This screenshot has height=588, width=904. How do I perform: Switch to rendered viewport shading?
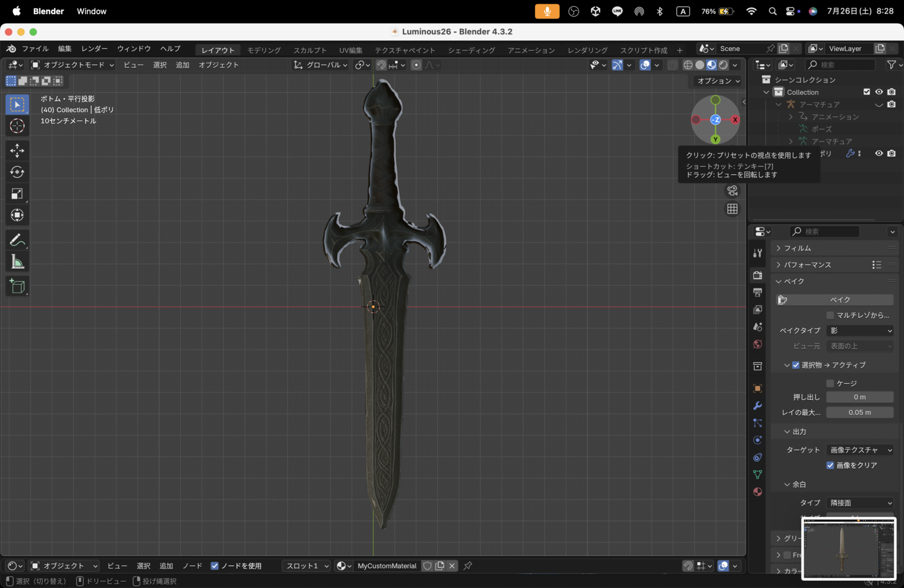click(x=723, y=65)
